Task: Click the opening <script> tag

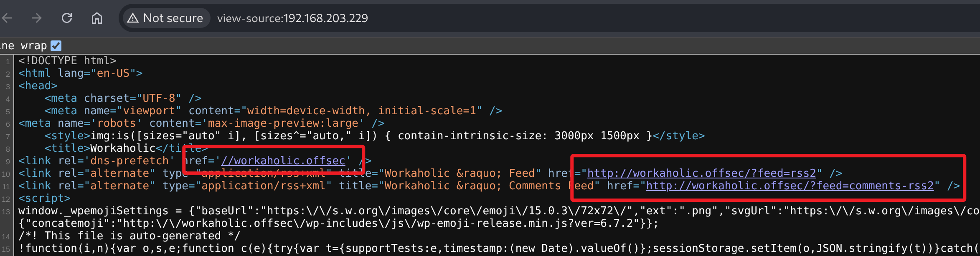Action: coord(44,198)
